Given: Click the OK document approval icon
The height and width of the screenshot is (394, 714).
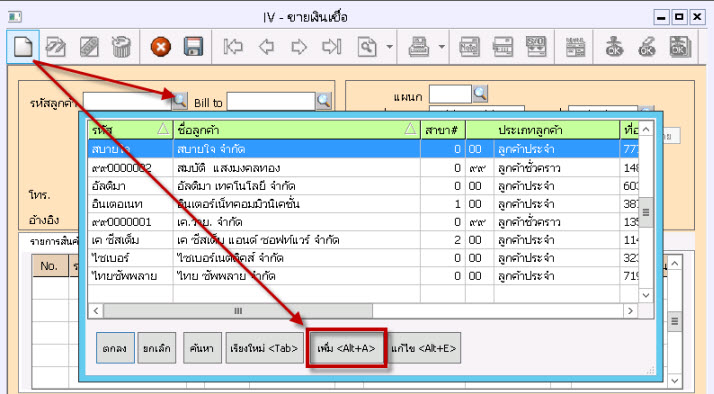Looking at the screenshot, I should pyautogui.click(x=680, y=46).
